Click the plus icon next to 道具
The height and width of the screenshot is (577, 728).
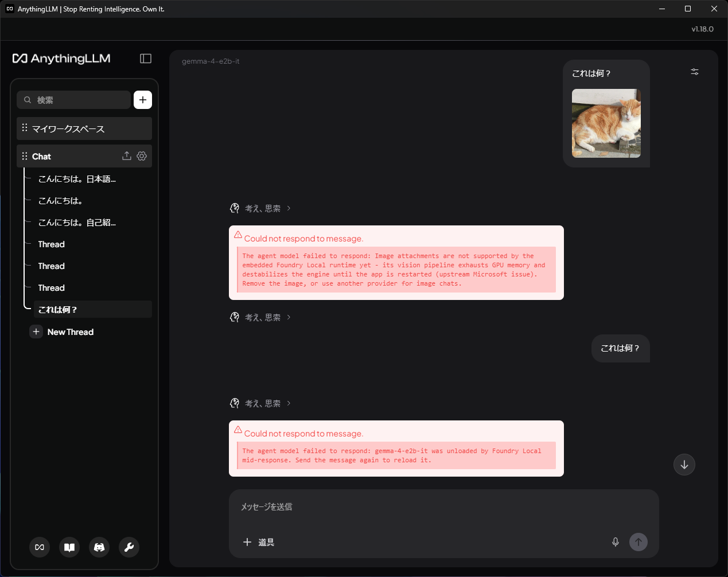pyautogui.click(x=247, y=542)
